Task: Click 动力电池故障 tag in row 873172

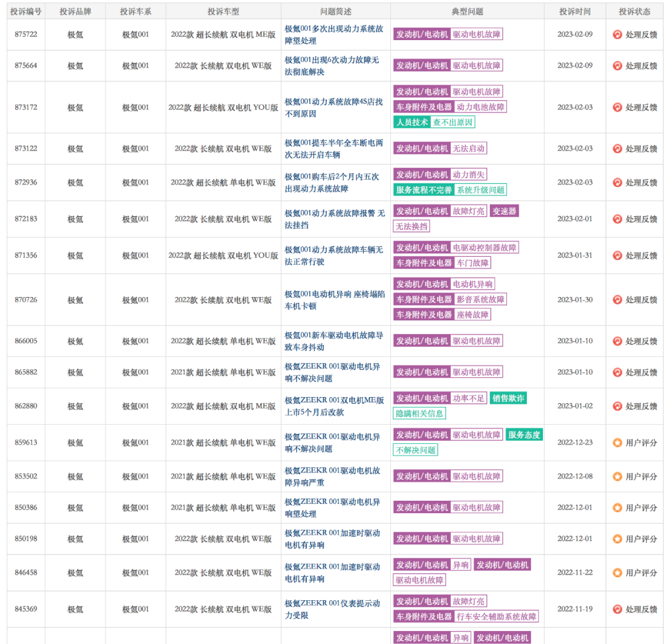Action: (x=480, y=107)
